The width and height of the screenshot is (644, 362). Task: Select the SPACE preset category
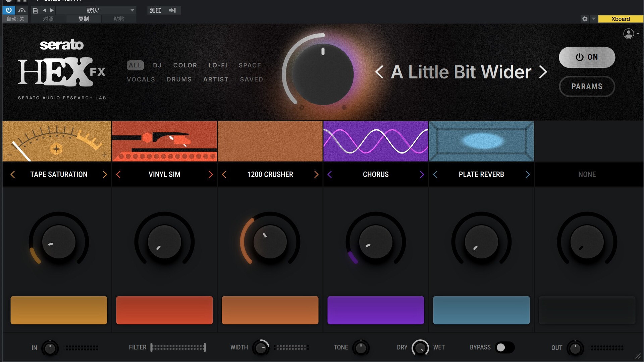tap(250, 65)
